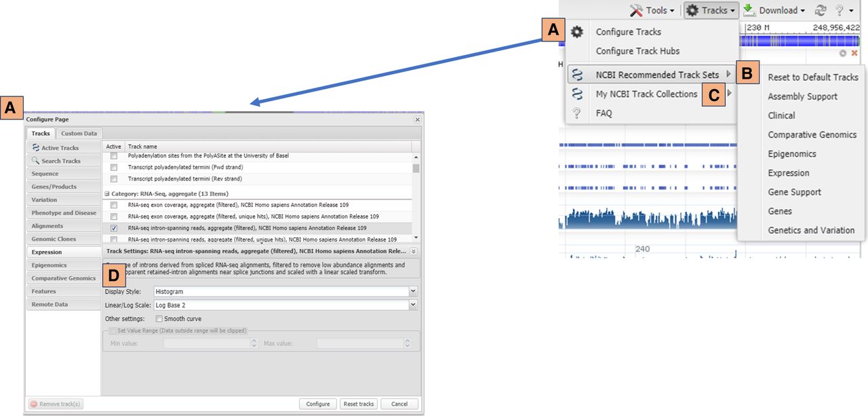Click the refresh icon in toolbar
Viewport: 868px width, 416px height.
(x=821, y=10)
